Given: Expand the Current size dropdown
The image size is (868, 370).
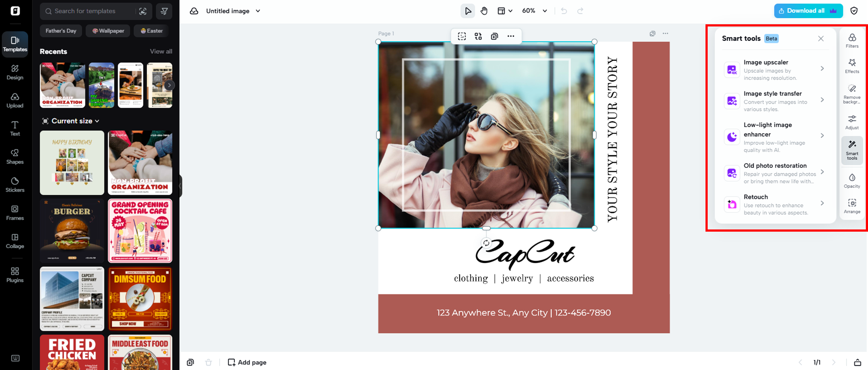Looking at the screenshot, I should coord(71,121).
